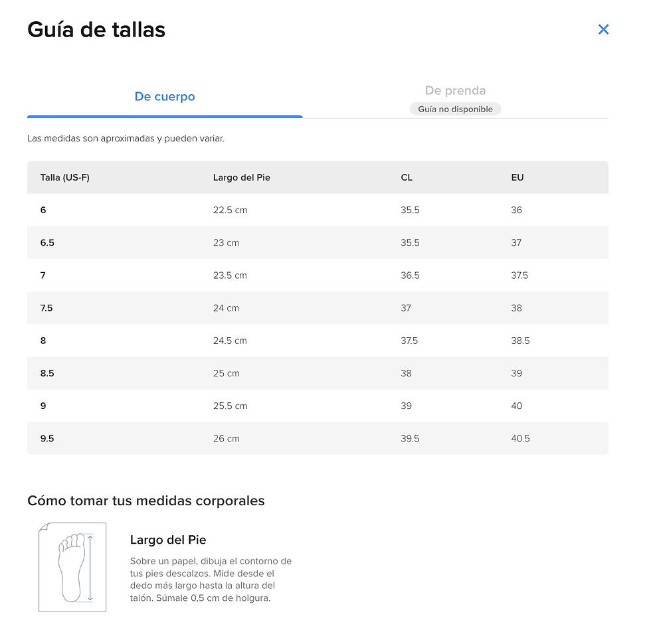Screen dimensions: 651x644
Task: Select the size 7 row label
Action: pyautogui.click(x=43, y=276)
